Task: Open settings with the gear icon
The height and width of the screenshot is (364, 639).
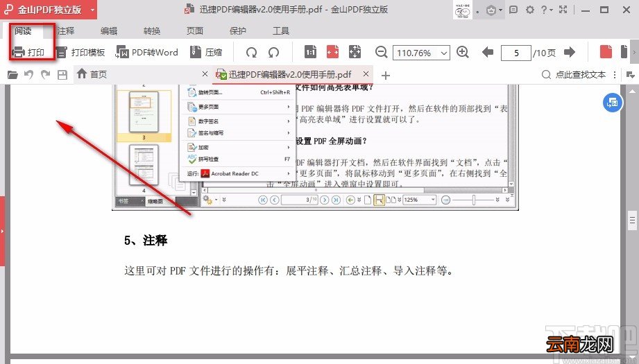Action: [x=530, y=10]
